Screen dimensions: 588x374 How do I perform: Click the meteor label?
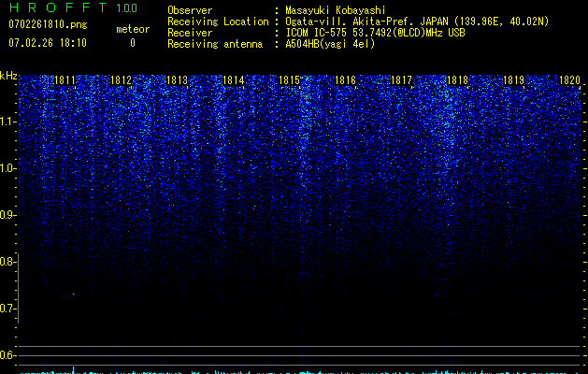pyautogui.click(x=133, y=29)
